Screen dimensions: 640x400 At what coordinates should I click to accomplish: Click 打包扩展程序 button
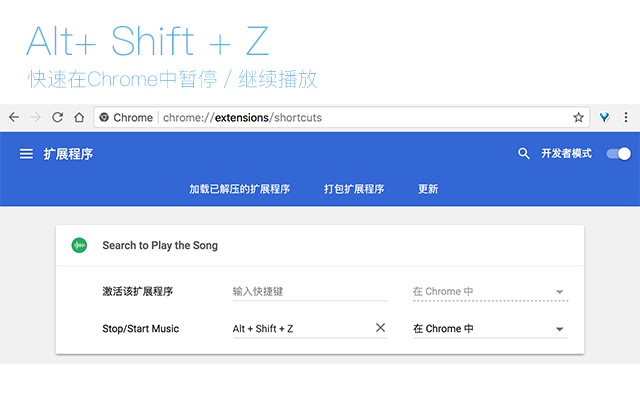(353, 189)
